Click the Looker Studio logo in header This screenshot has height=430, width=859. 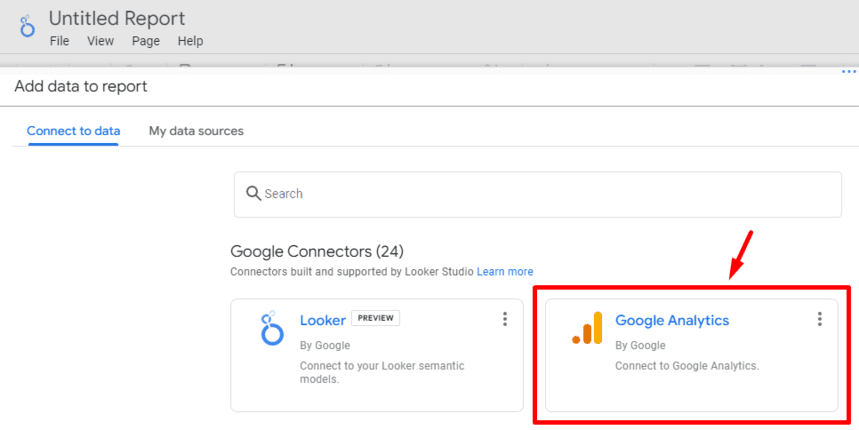[x=27, y=26]
